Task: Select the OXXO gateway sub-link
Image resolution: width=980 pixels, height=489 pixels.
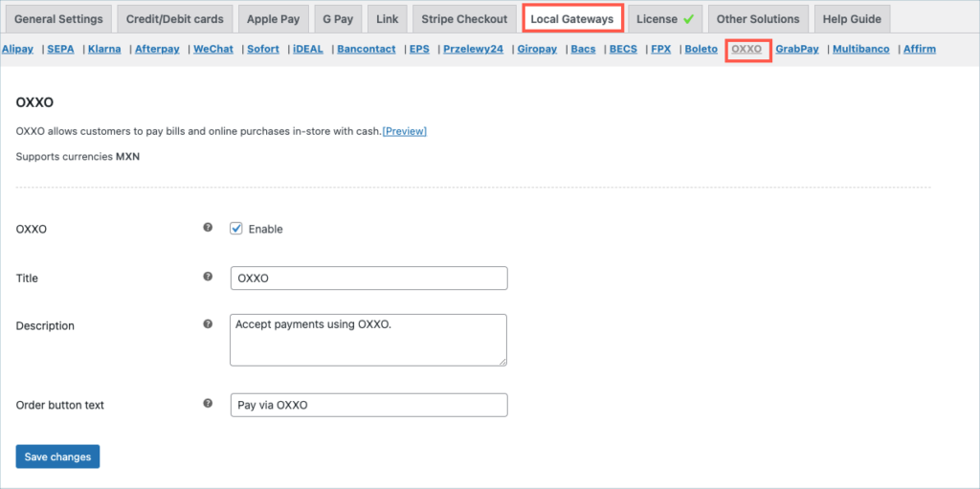Action: coord(746,49)
